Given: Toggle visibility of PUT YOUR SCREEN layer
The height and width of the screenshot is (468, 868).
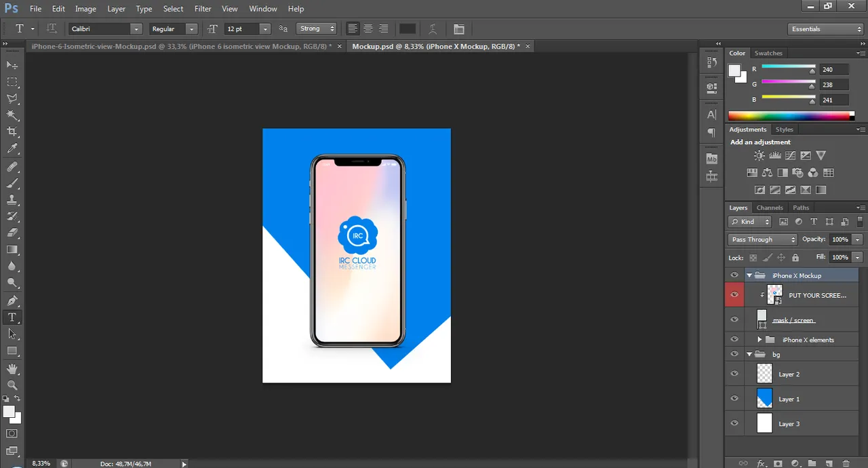Looking at the screenshot, I should 734,295.
